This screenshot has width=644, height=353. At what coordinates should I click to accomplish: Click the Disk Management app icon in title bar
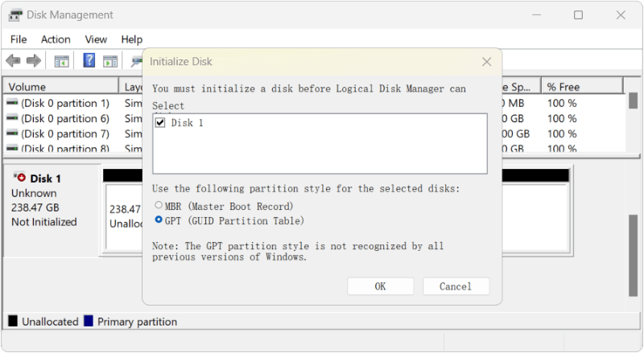(15, 15)
